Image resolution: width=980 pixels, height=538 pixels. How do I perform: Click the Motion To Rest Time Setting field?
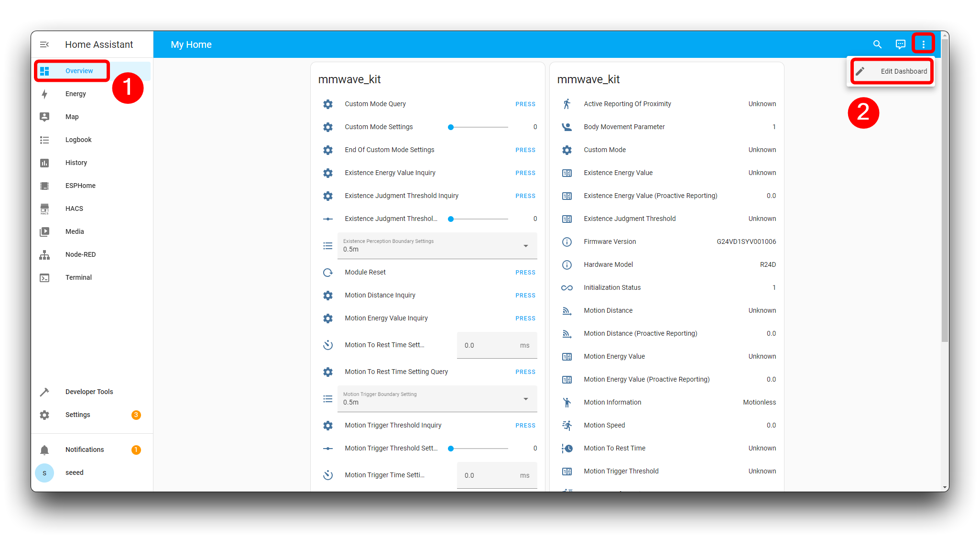point(497,345)
